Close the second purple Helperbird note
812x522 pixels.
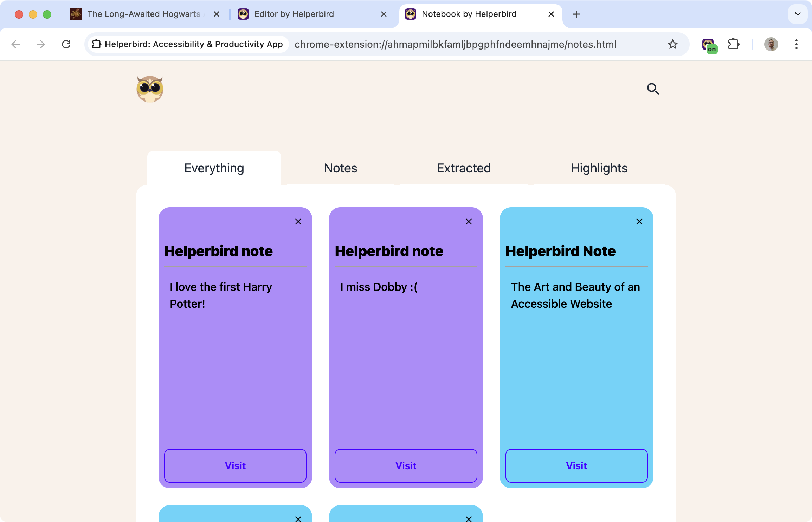(x=469, y=221)
